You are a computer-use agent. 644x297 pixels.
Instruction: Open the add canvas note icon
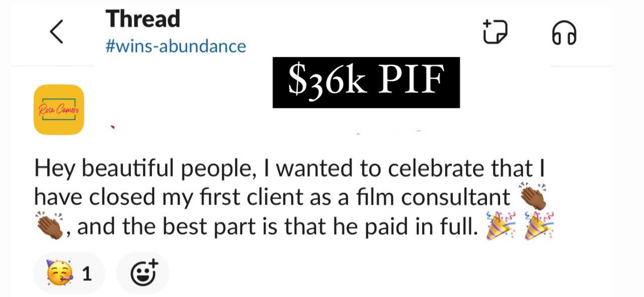[495, 32]
